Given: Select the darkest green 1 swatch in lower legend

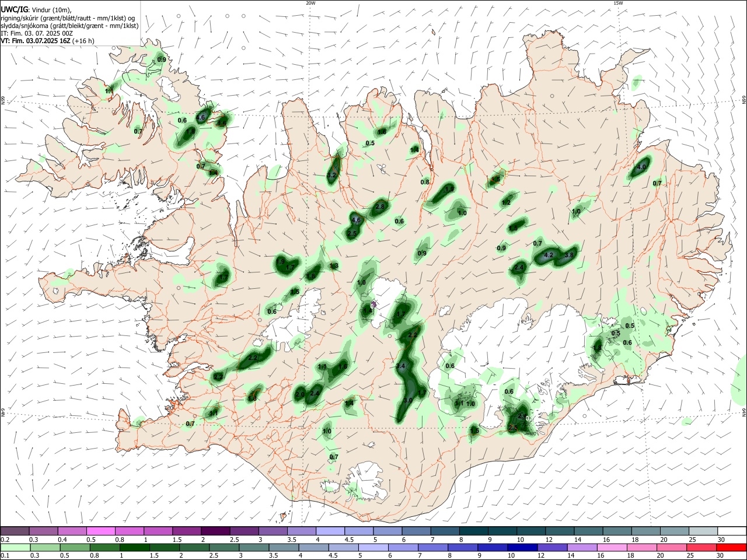Looking at the screenshot, I should click(134, 547).
